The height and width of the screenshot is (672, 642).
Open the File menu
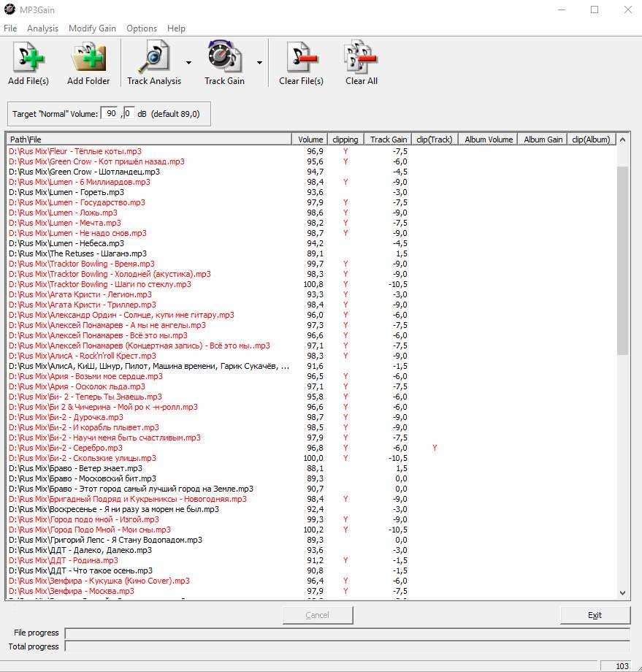click(10, 28)
